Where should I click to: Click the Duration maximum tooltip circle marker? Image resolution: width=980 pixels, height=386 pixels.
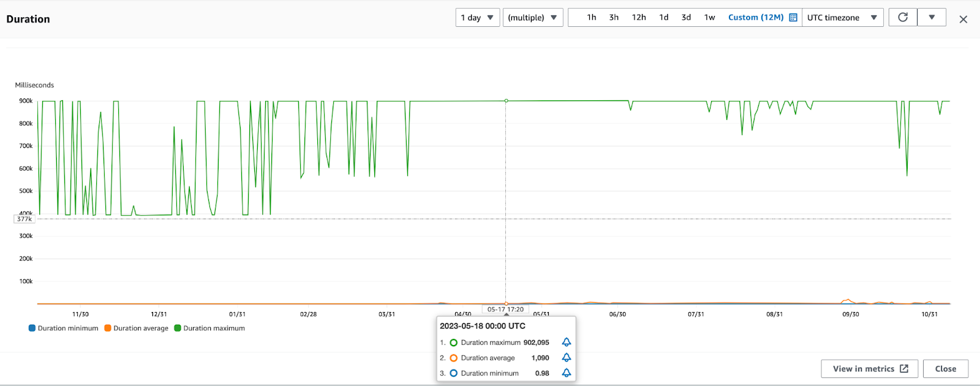point(454,343)
